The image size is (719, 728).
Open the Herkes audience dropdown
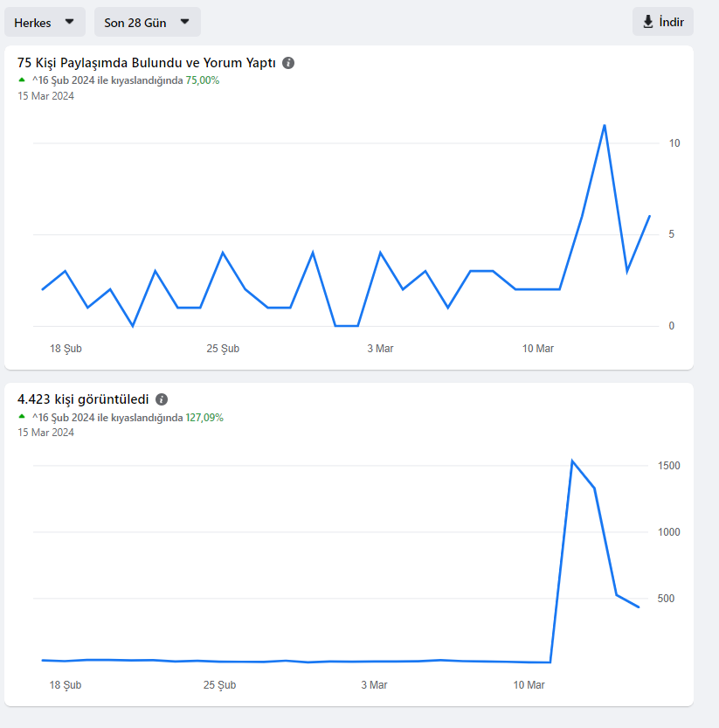(45, 22)
